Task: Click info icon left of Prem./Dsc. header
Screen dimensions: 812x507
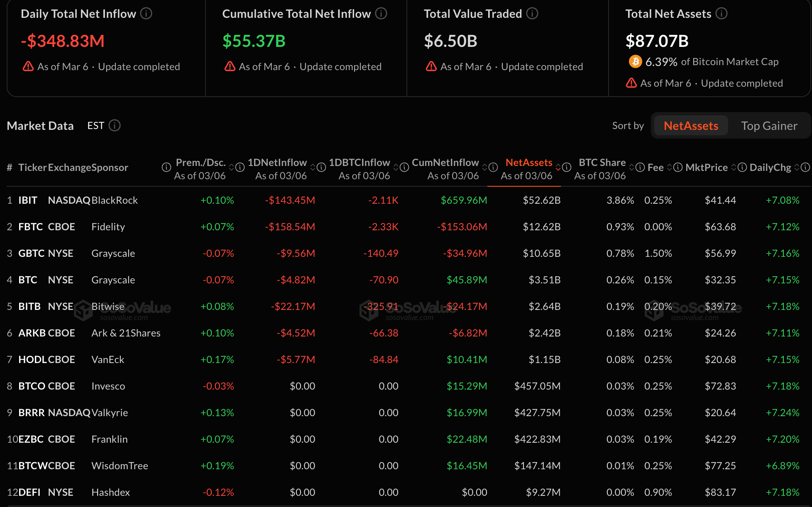Action: coord(166,167)
